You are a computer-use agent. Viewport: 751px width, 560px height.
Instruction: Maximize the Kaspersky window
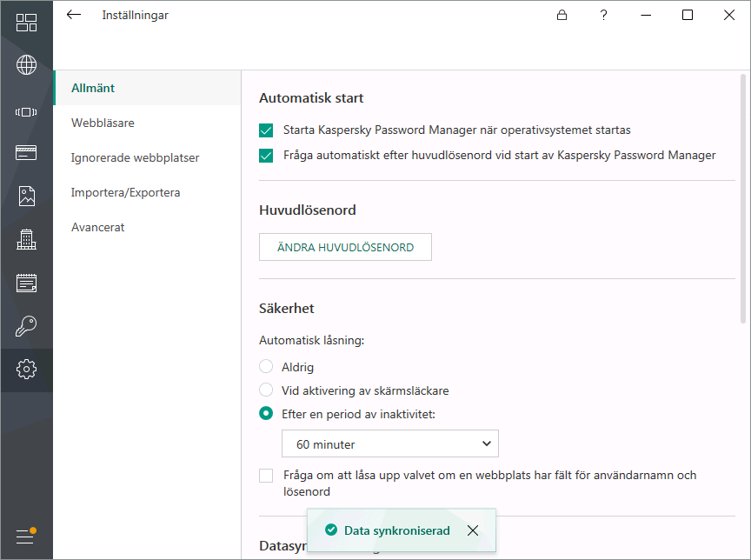pos(688,15)
